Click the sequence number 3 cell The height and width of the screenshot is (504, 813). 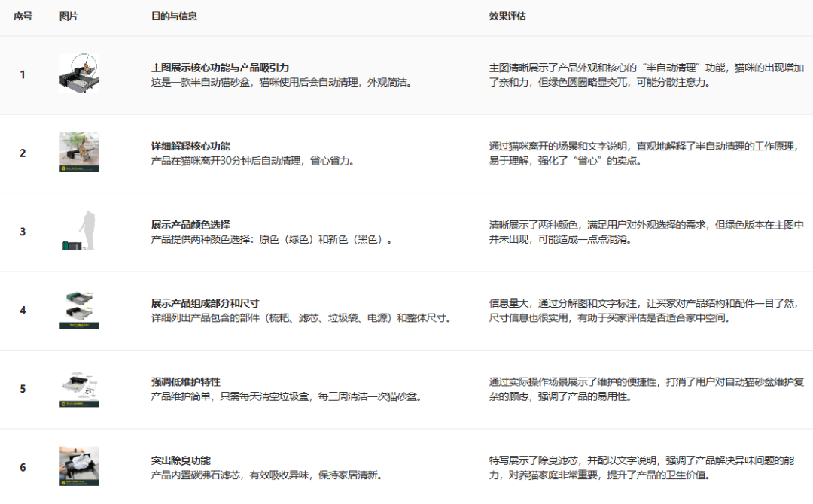23,232
